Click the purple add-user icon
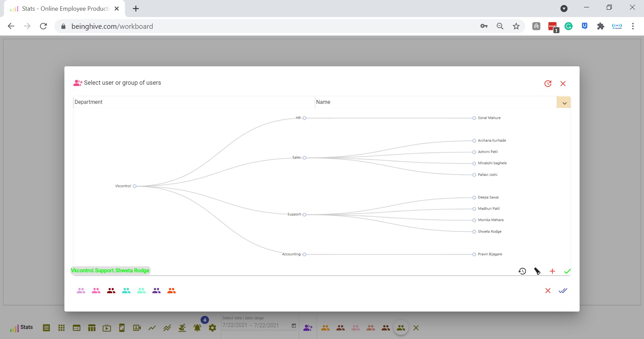The image size is (644, 339). [x=308, y=328]
